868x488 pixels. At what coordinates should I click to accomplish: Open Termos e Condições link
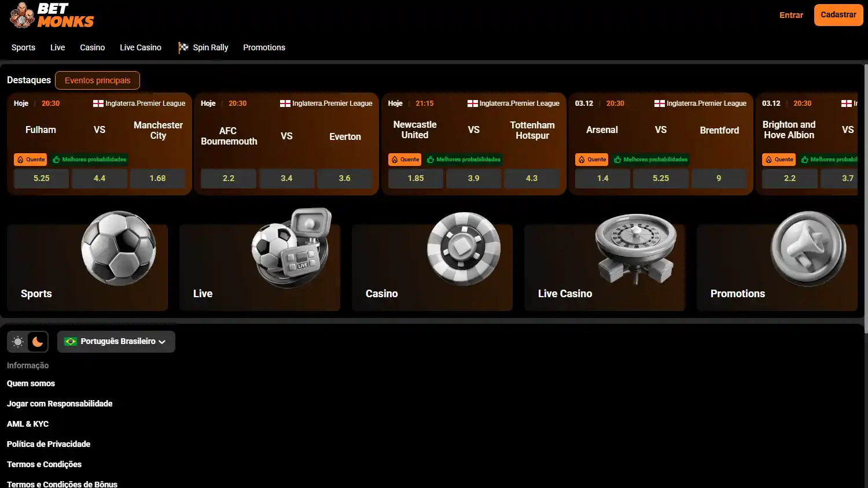tap(44, 464)
